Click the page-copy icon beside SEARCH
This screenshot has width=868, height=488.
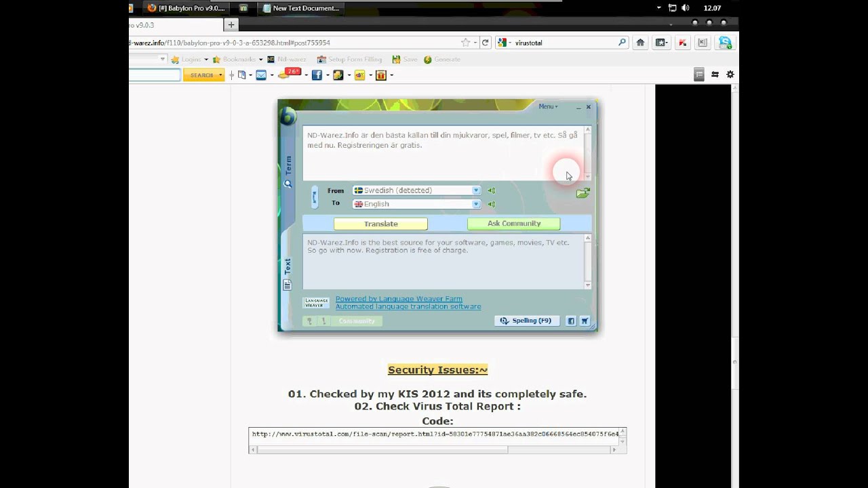click(x=242, y=75)
